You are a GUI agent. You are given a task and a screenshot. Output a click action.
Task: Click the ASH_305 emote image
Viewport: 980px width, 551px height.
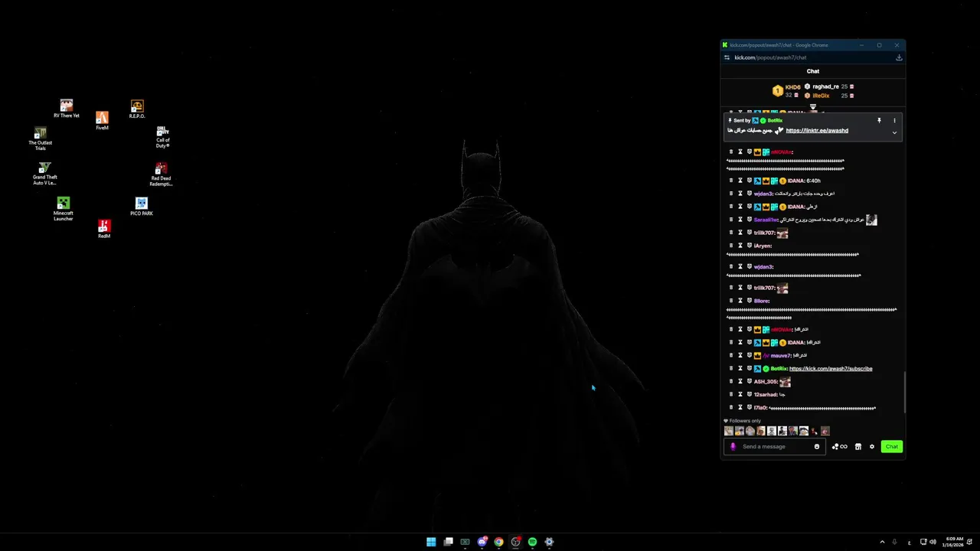click(x=785, y=381)
